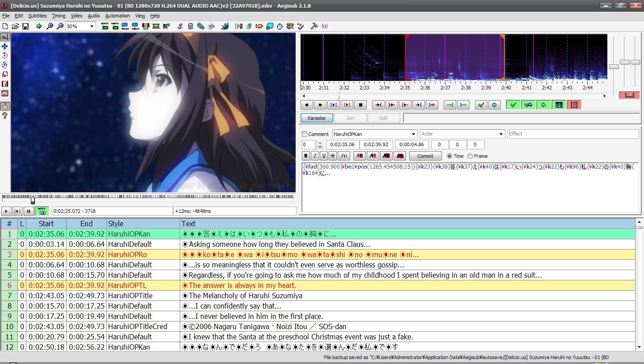Image resolution: width=644 pixels, height=364 pixels.
Task: Toggle video auto-scroll green button
Action: [x=42, y=211]
